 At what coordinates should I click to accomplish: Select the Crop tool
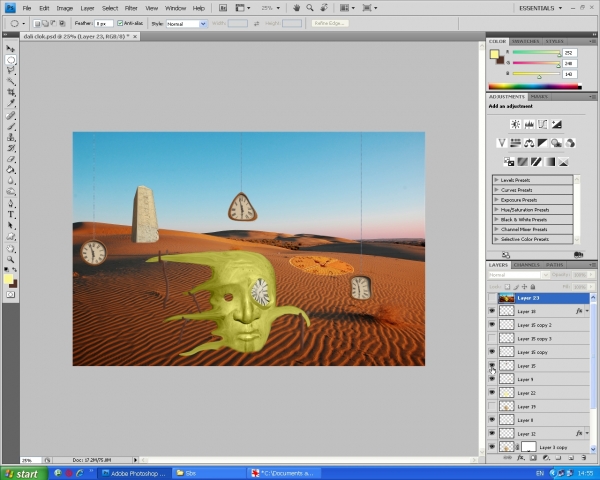pos(10,92)
